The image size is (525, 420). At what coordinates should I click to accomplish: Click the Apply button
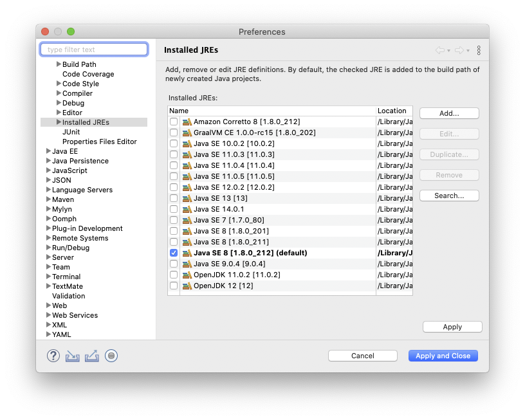point(452,327)
